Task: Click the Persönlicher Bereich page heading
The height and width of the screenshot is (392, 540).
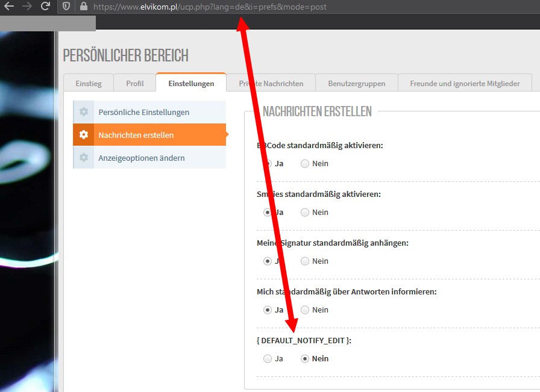Action: (126, 55)
